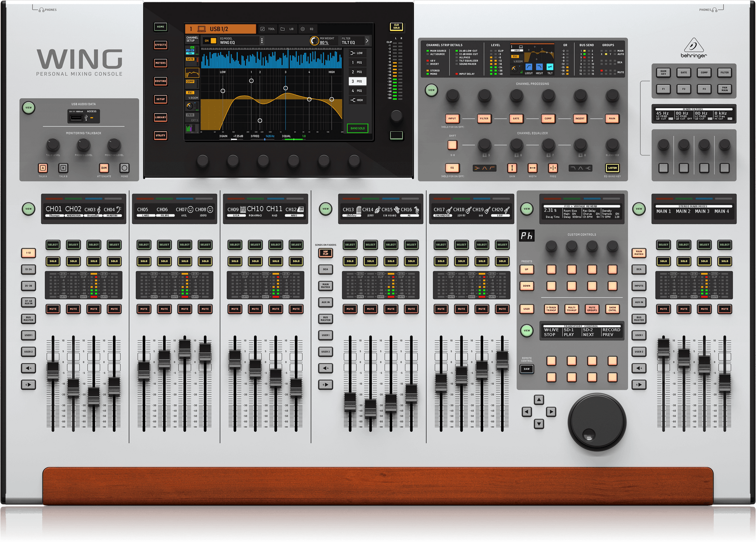Open the LIBRARY screen
This screenshot has height=542, width=756.
(160, 117)
